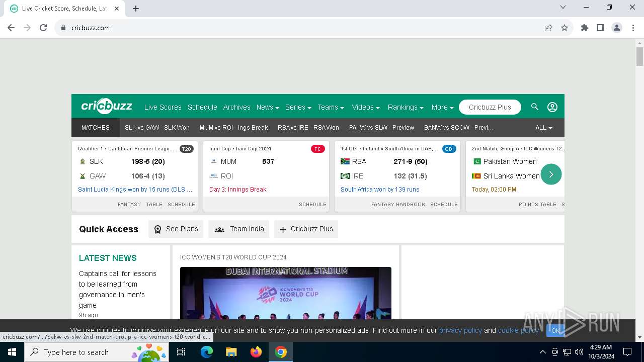Expand the Teams dropdown menu
The width and height of the screenshot is (644, 362).
coord(331,107)
